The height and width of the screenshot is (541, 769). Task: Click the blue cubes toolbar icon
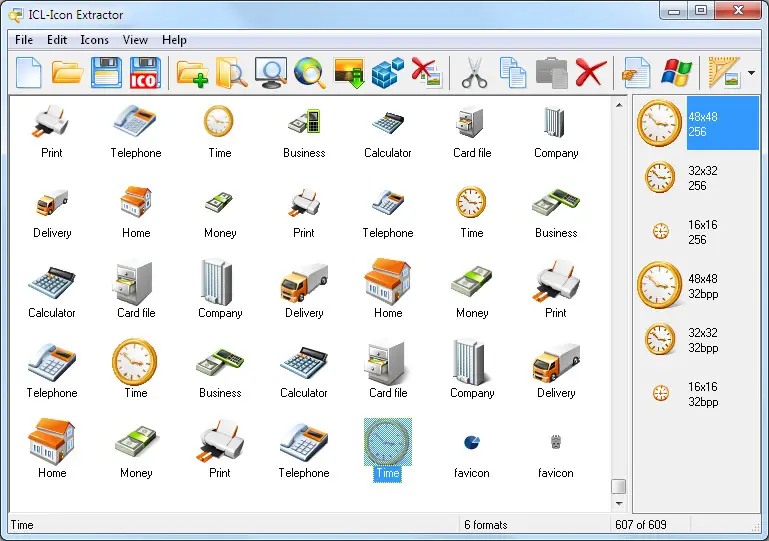(387, 73)
